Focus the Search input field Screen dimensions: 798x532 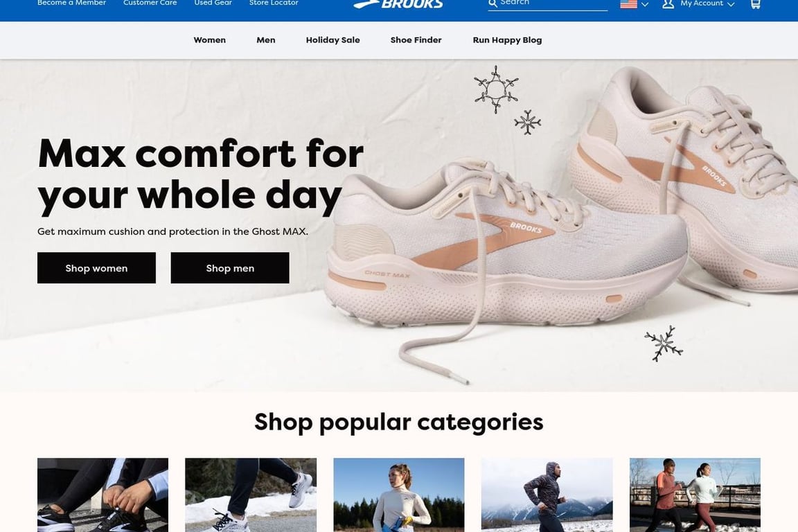553,3
